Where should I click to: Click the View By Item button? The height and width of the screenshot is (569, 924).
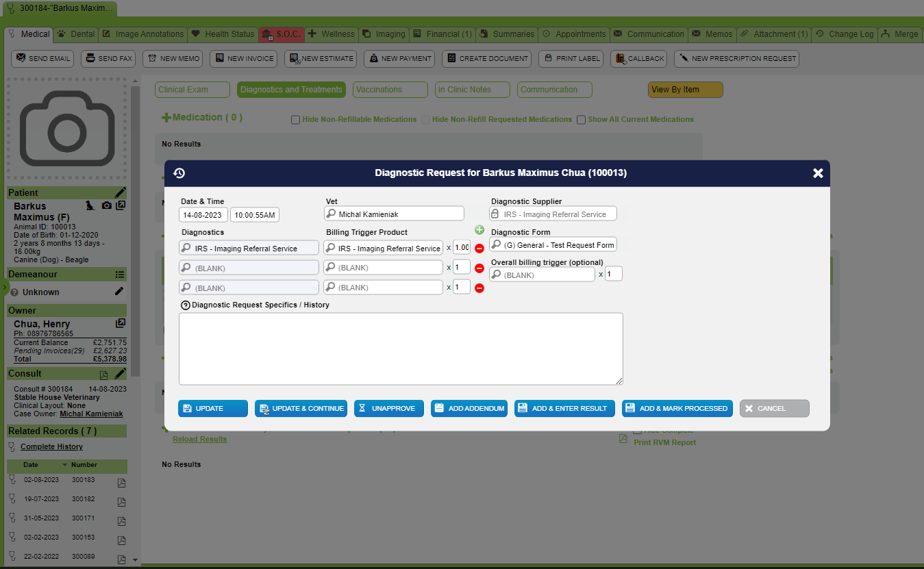pos(685,90)
